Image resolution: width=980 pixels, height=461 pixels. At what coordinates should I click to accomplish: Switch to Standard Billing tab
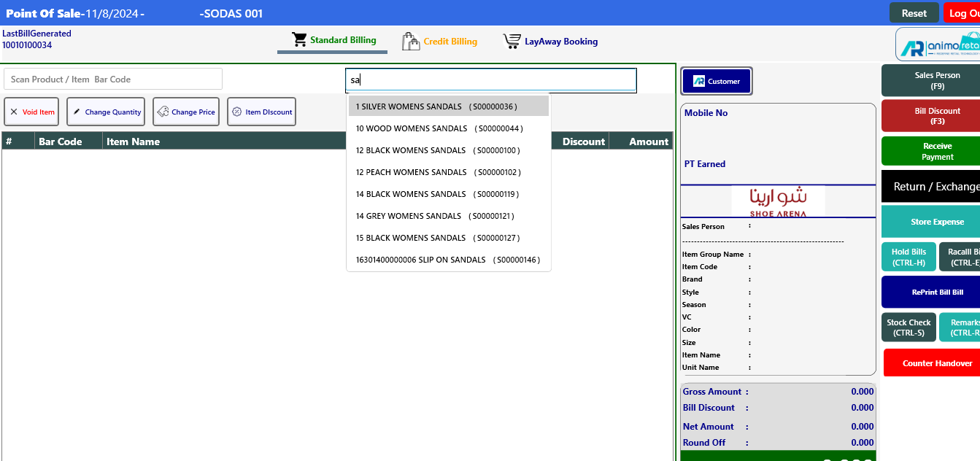[332, 41]
